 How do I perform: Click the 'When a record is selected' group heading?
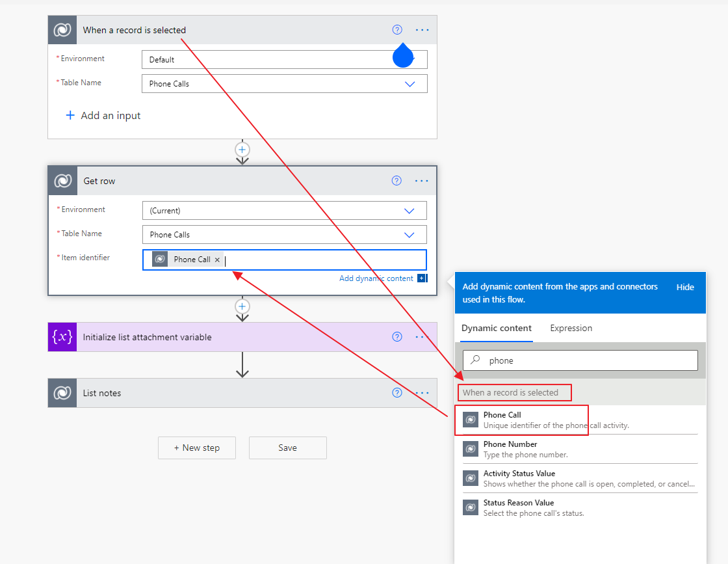[510, 392]
